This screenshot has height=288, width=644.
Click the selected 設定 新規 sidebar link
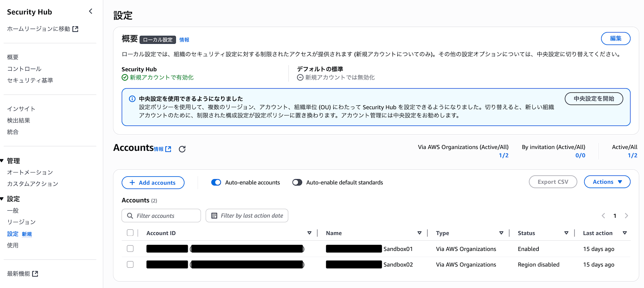pyautogui.click(x=19, y=234)
